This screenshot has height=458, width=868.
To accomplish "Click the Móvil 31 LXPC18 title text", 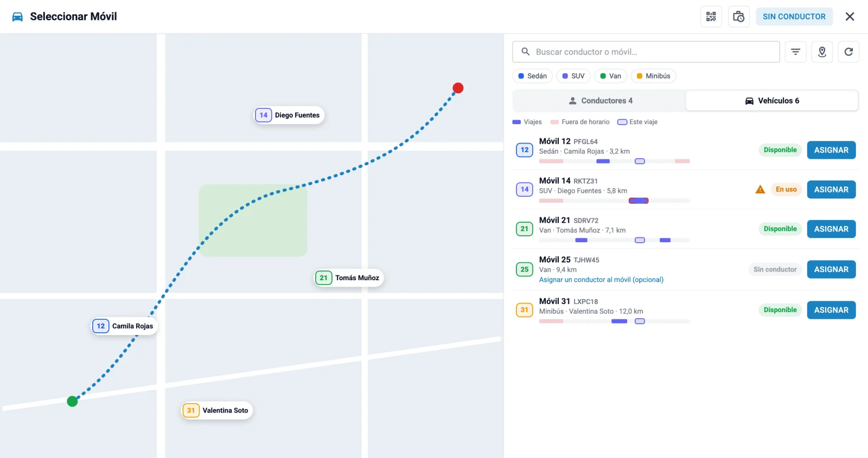I will point(569,301).
